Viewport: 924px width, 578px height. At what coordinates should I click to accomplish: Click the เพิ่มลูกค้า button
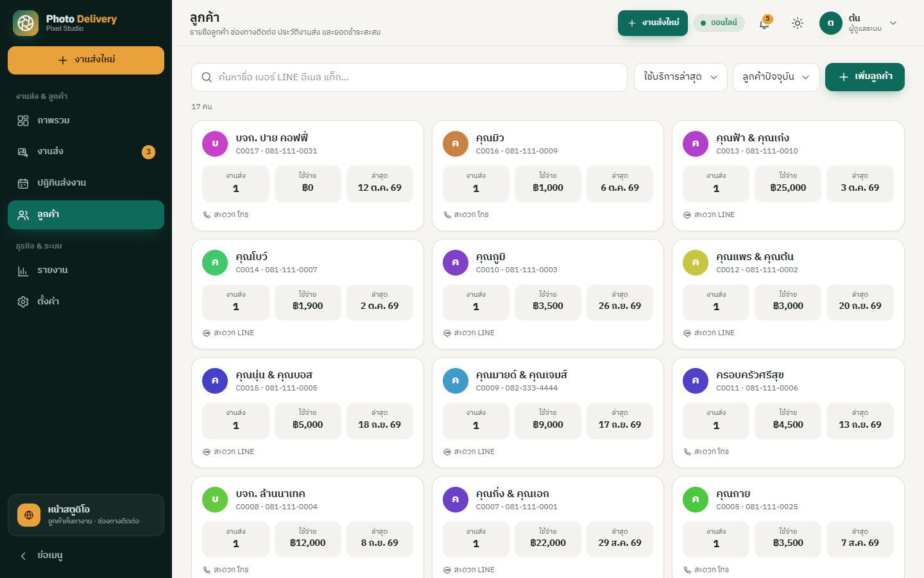coord(865,77)
